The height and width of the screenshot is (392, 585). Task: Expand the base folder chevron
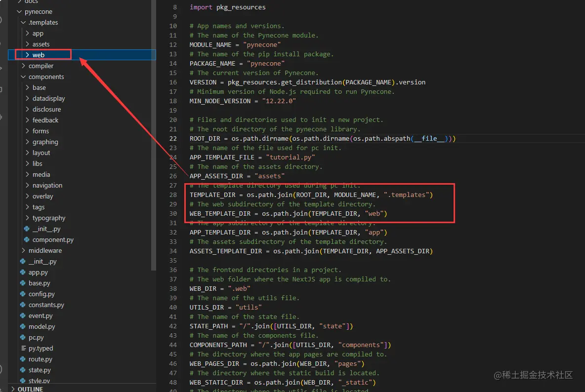(27, 87)
